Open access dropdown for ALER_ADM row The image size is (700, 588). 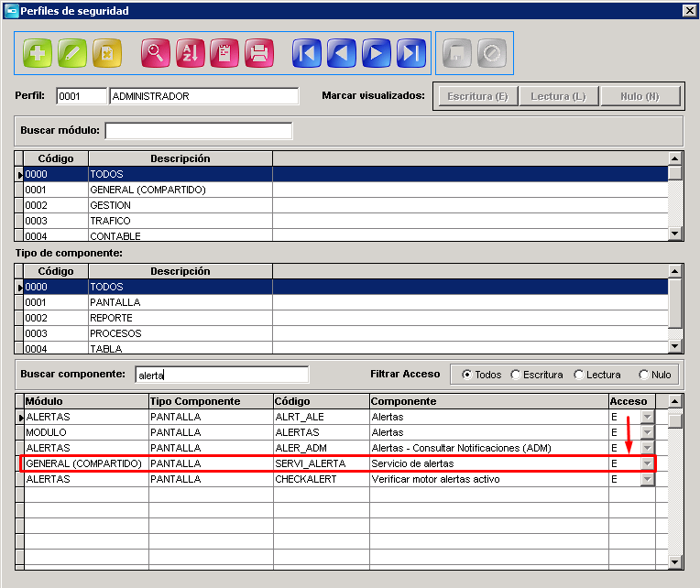[647, 448]
